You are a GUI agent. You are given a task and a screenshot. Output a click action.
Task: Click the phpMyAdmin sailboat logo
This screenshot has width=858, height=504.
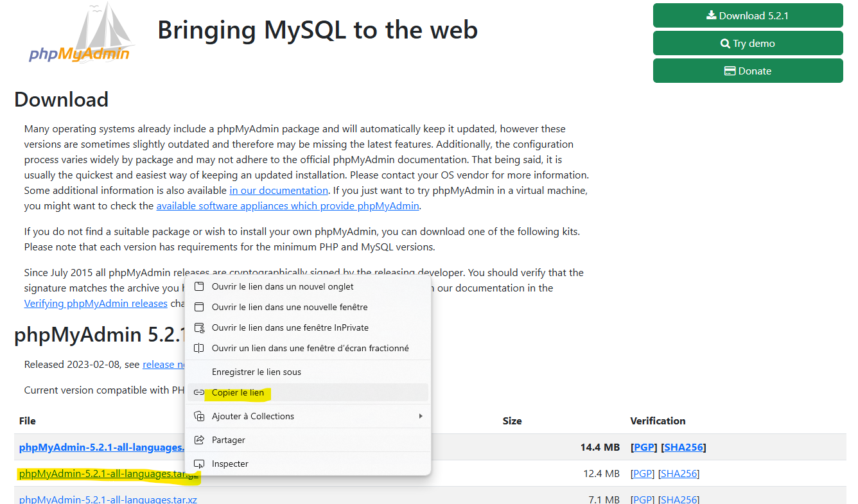point(81,33)
